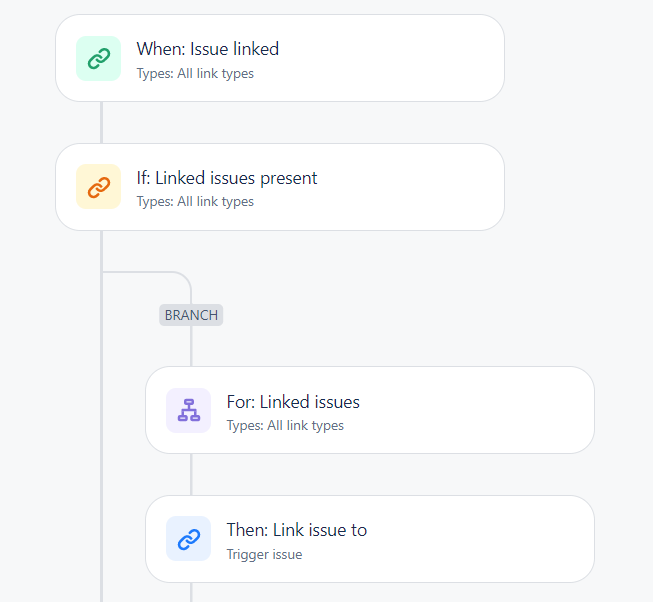The height and width of the screenshot is (602, 653).
Task: Select the 'If: Linked issues present' title text
Action: pyautogui.click(x=227, y=178)
